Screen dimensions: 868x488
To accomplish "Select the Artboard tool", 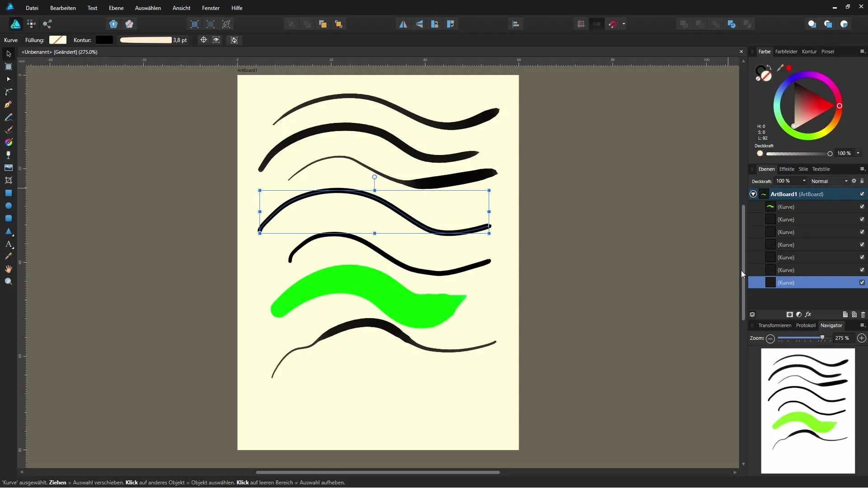I will coord(9,66).
